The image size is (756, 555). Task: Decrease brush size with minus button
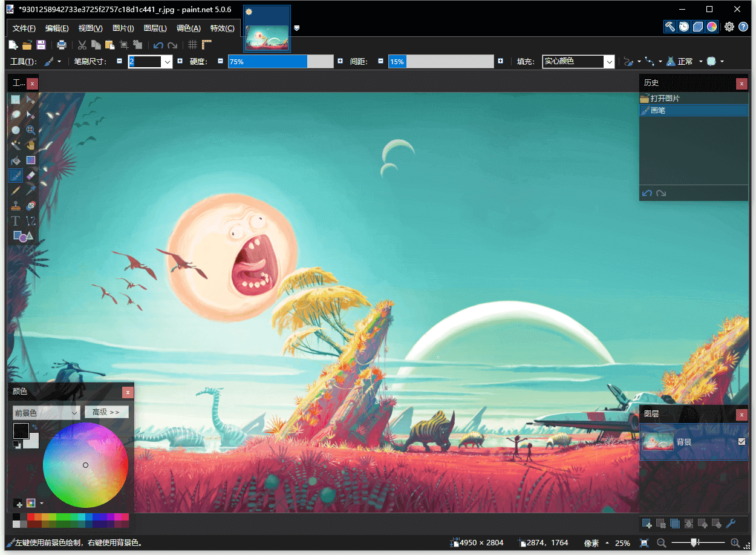(x=119, y=61)
